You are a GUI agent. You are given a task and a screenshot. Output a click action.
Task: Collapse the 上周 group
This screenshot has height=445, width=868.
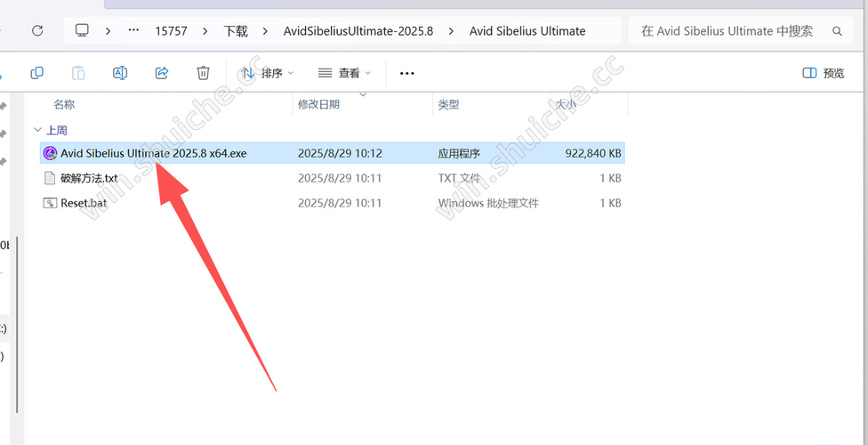coord(37,130)
